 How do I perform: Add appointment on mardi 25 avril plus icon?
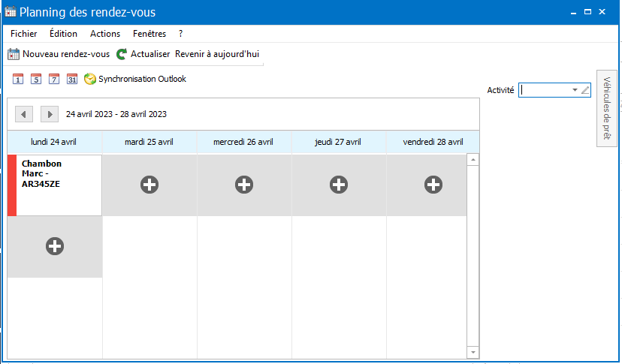click(149, 185)
